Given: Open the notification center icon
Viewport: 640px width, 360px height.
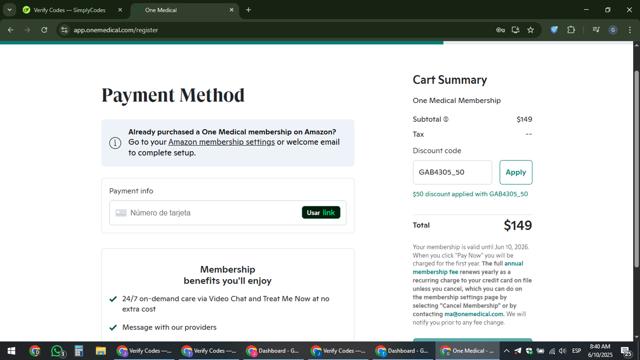Looking at the screenshot, I should pos(626,351).
